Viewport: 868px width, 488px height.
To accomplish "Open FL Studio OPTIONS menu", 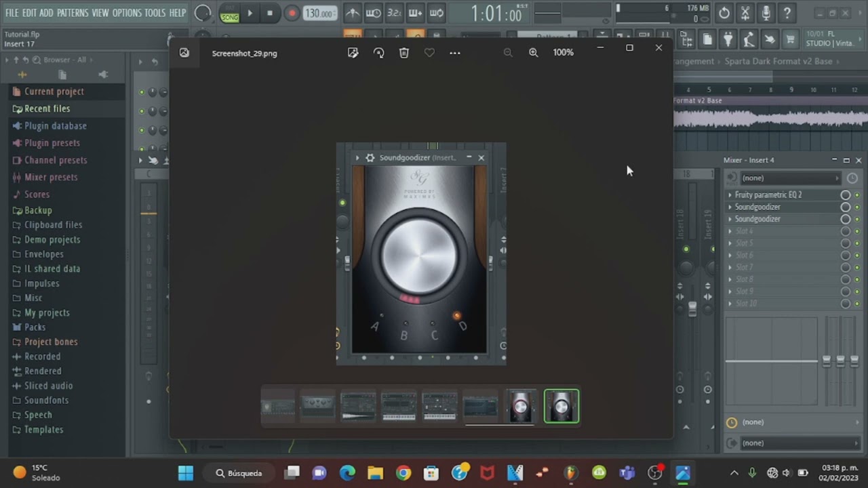I will coord(127,13).
